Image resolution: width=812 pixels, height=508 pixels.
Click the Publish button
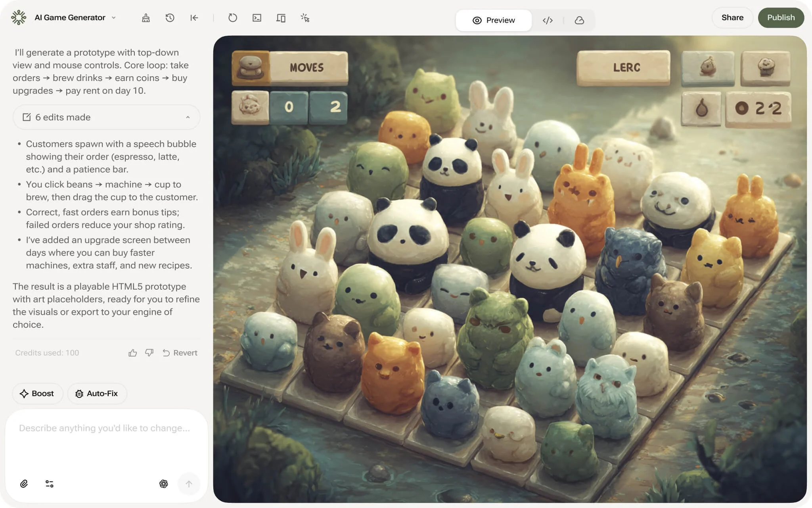[781, 17]
